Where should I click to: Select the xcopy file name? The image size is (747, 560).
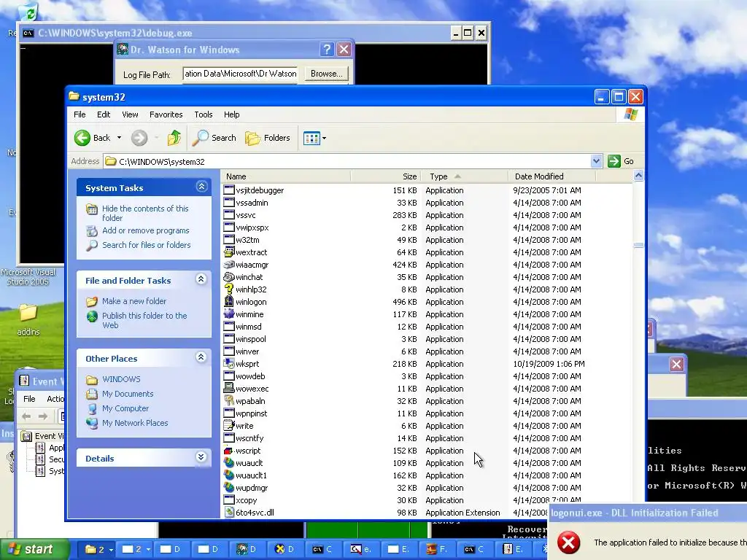(x=247, y=500)
